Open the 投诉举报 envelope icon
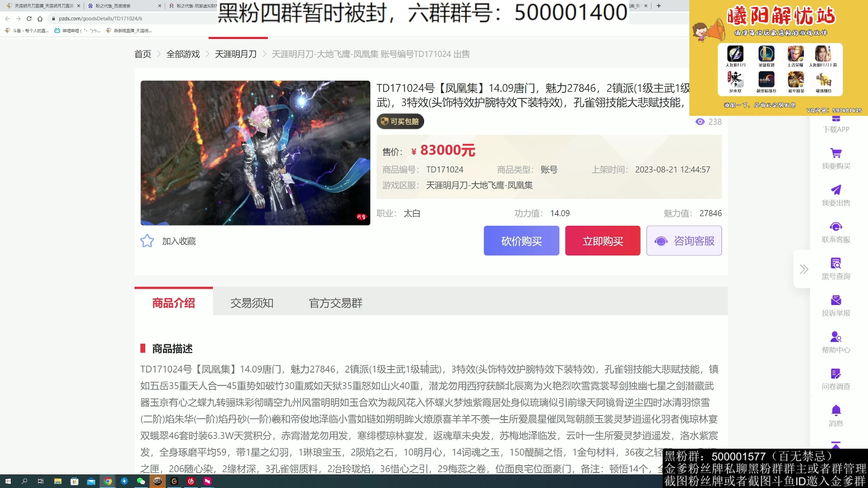Viewport: 868px width, 488px height. 837,299
